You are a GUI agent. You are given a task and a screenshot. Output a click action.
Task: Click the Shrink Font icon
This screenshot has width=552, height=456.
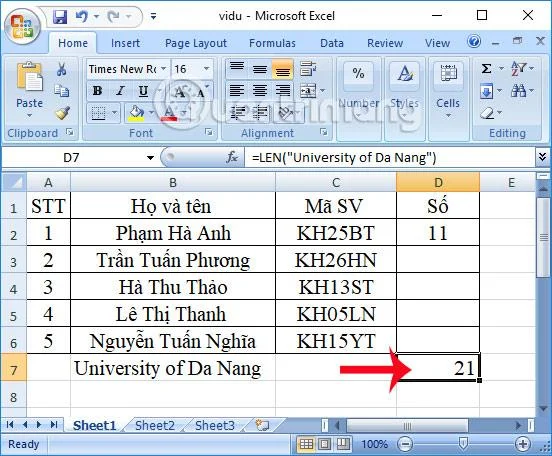(x=202, y=92)
